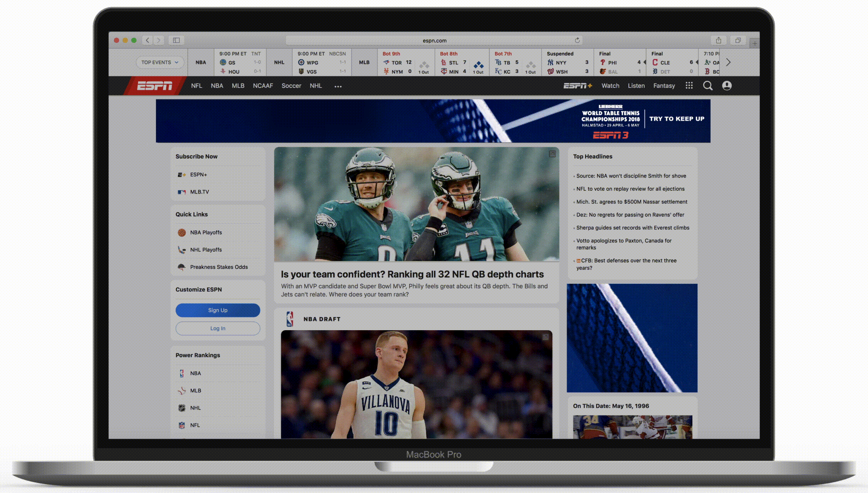Read Dez no regrets Ravens' offer headline

(630, 215)
